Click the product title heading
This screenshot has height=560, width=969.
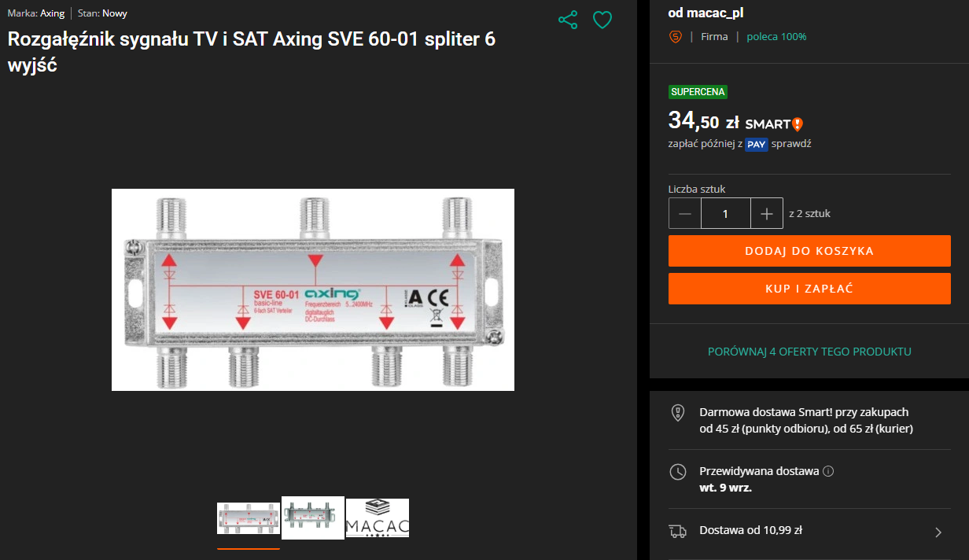[252, 51]
